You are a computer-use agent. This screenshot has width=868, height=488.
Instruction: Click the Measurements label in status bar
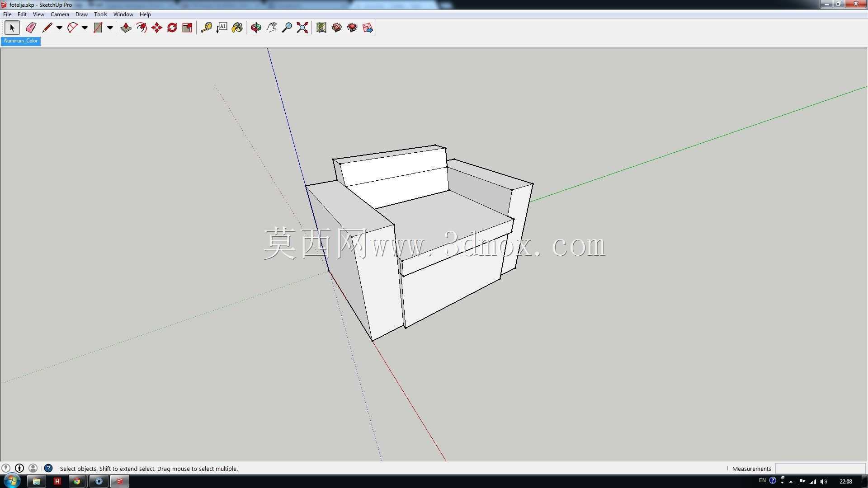pos(751,469)
